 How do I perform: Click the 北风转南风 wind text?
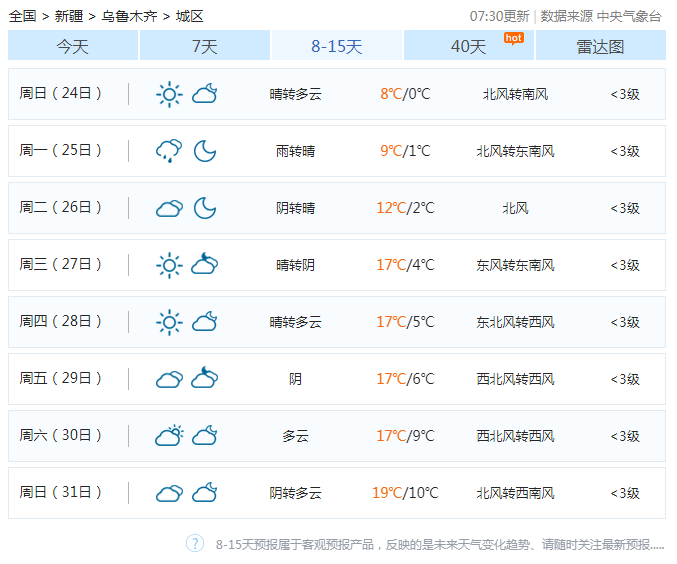(516, 94)
